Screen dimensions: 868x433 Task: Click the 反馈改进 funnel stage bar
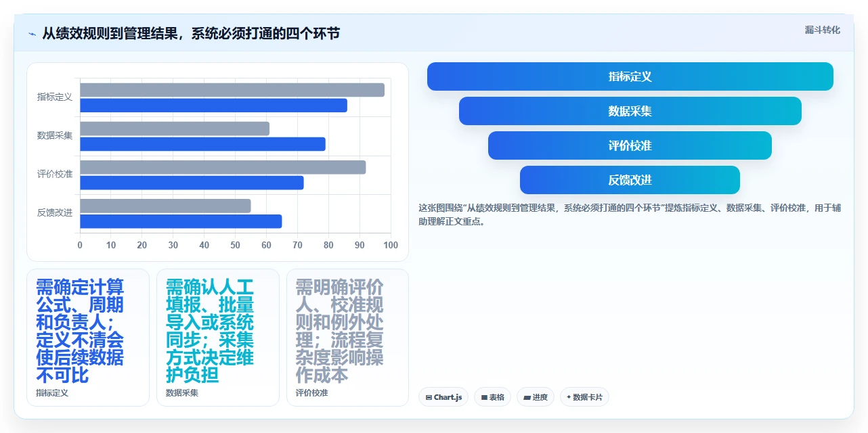coord(630,180)
